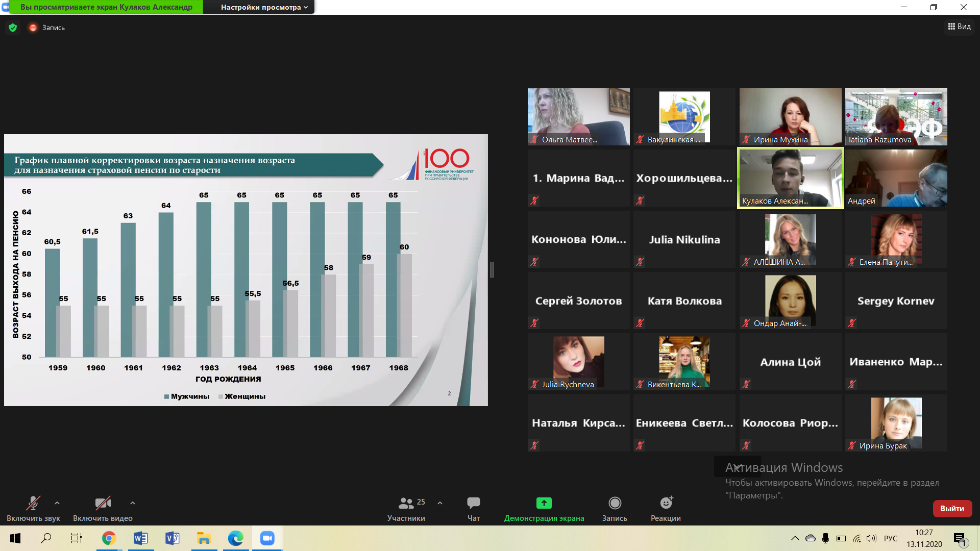
Task: Open Windows Start menu
Action: click(x=15, y=538)
